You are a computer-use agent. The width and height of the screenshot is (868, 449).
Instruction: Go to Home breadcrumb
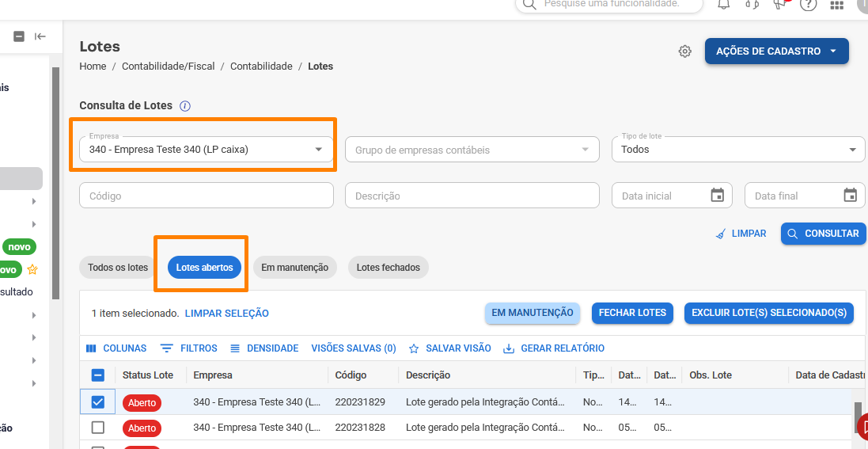coord(93,66)
